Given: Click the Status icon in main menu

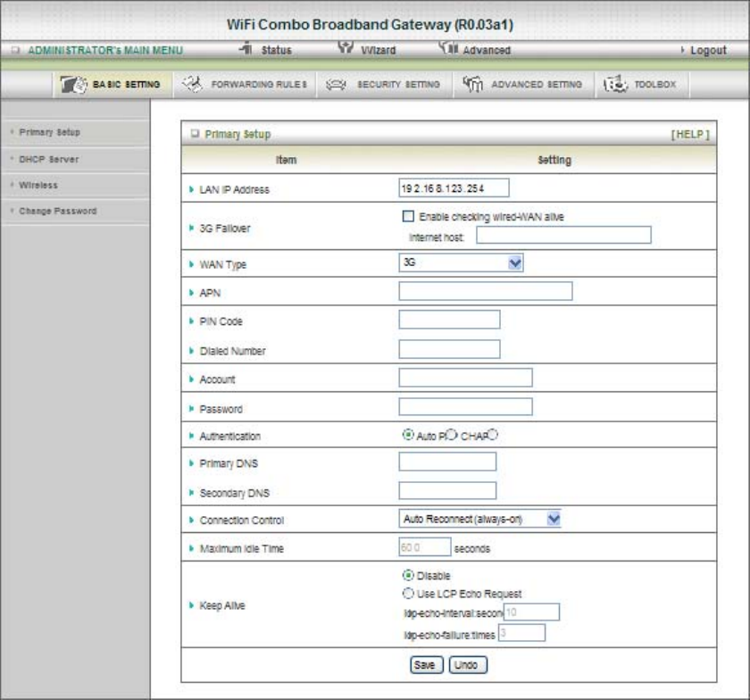Looking at the screenshot, I should click(246, 48).
